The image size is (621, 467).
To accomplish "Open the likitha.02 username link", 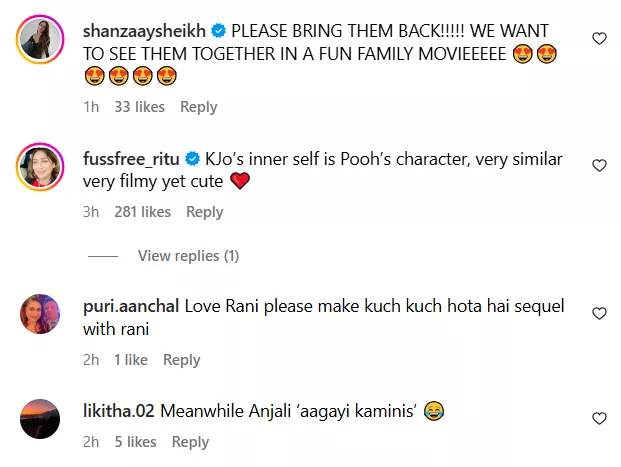I will click(119, 412).
